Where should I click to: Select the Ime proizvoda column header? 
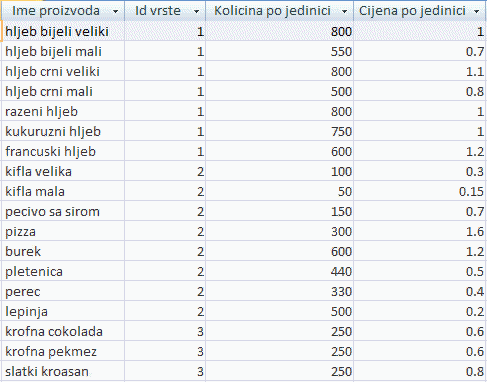click(63, 11)
